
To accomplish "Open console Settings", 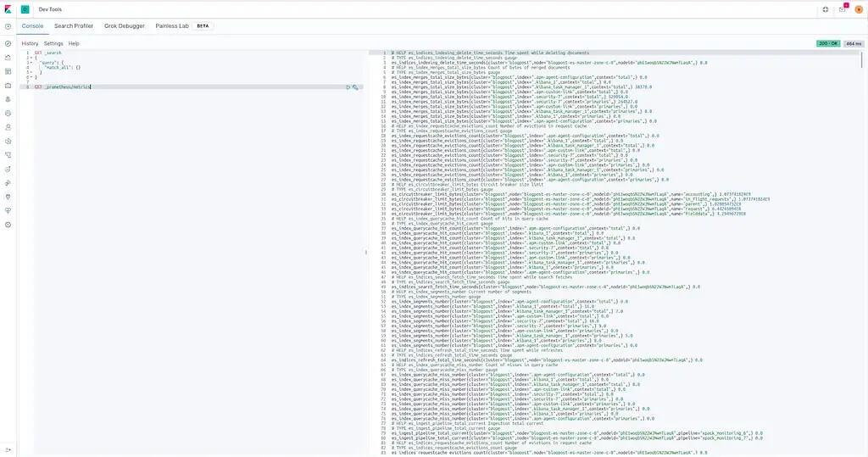I will click(x=53, y=43).
